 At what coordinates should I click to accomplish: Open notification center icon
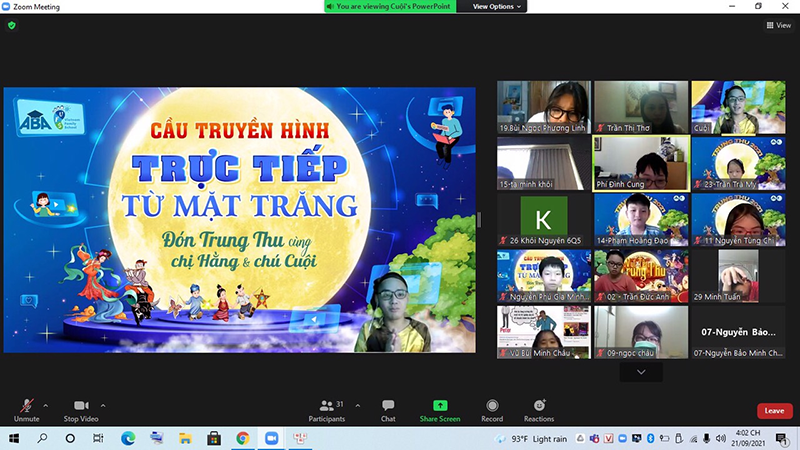[x=781, y=438]
